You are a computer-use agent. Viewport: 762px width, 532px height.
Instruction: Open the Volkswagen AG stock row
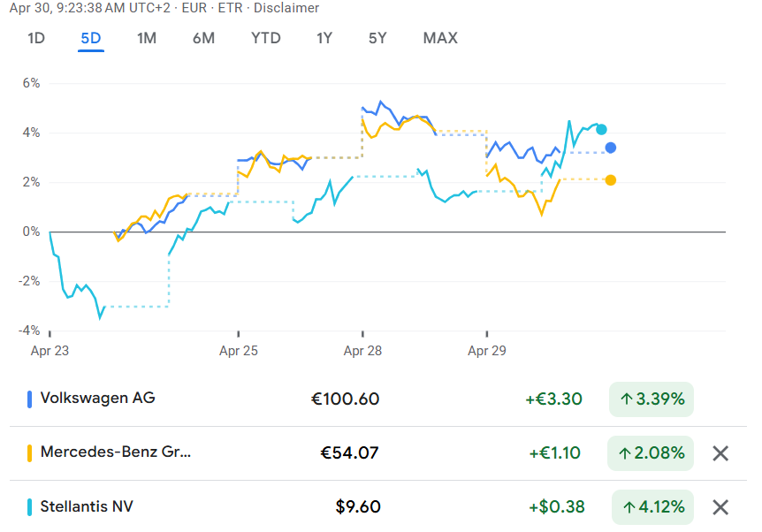(x=378, y=399)
